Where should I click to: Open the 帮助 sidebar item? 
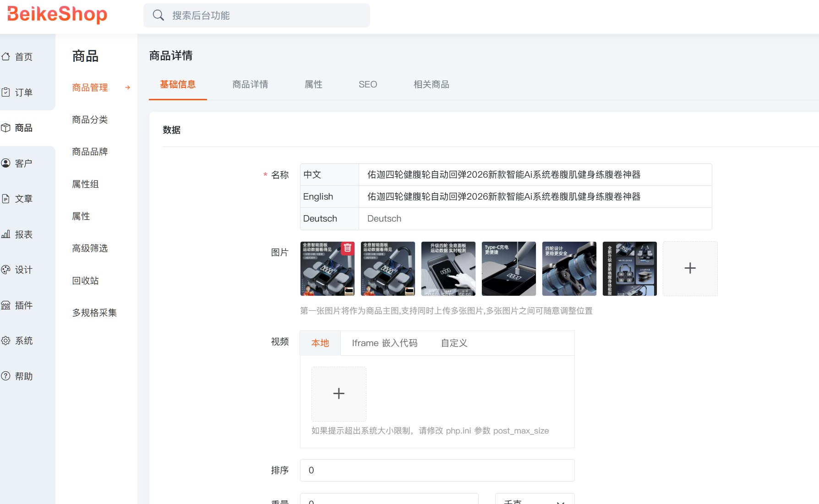(x=24, y=376)
